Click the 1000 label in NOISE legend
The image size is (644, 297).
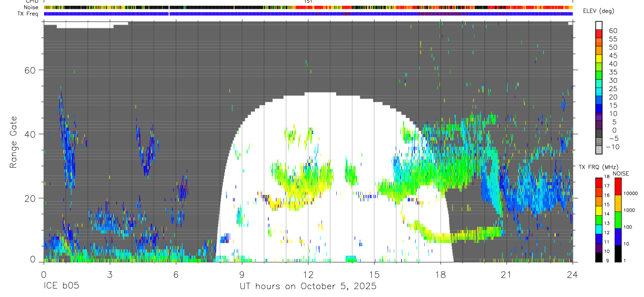(630, 210)
